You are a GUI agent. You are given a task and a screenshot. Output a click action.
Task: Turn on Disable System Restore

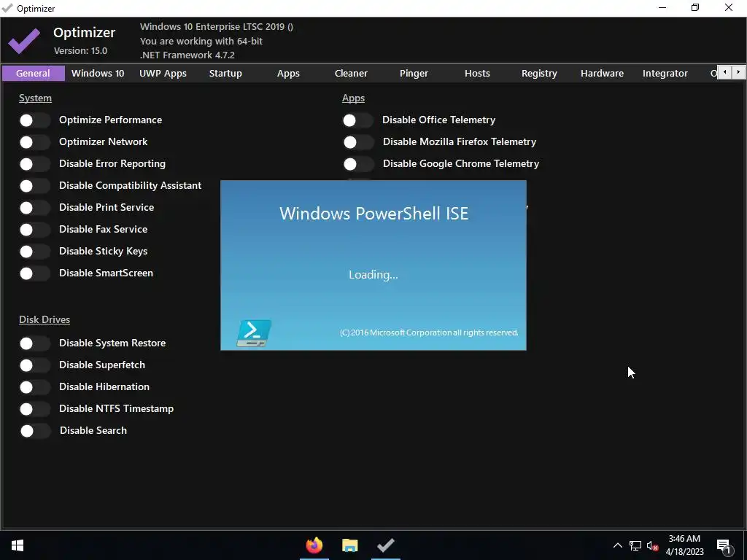(35, 343)
